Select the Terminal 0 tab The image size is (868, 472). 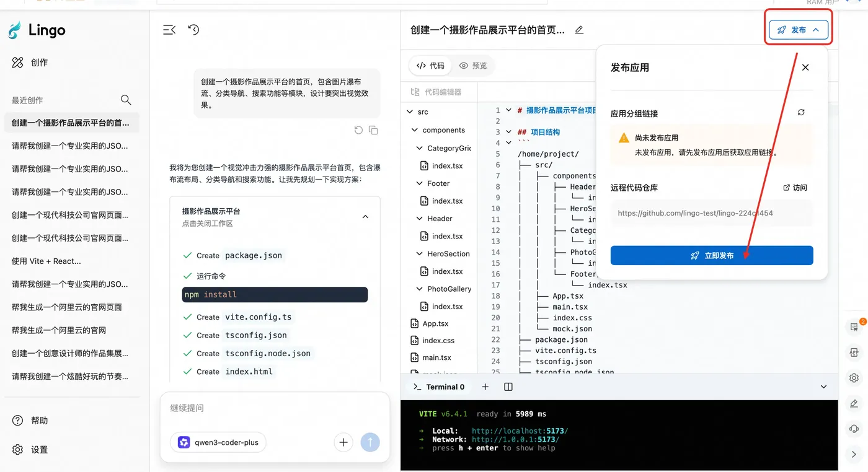439,387
